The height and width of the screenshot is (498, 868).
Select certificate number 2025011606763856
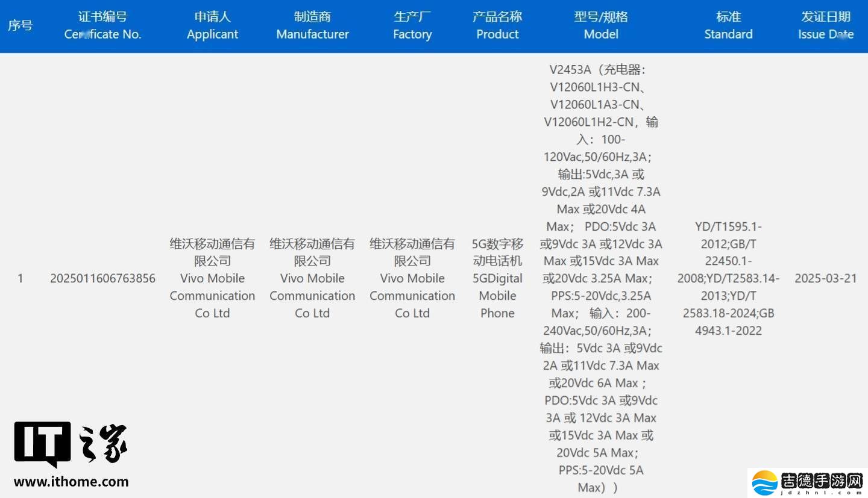point(102,278)
